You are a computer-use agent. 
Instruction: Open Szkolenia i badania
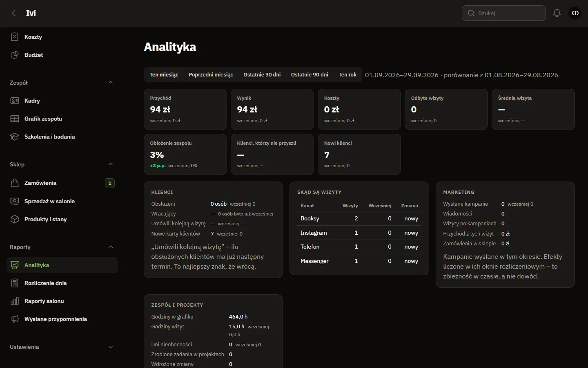point(62,137)
